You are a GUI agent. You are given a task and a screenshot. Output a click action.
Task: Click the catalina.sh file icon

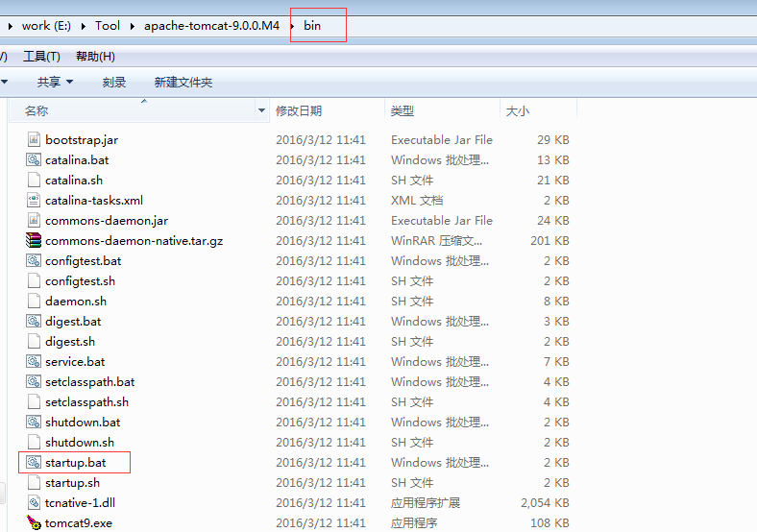point(34,181)
